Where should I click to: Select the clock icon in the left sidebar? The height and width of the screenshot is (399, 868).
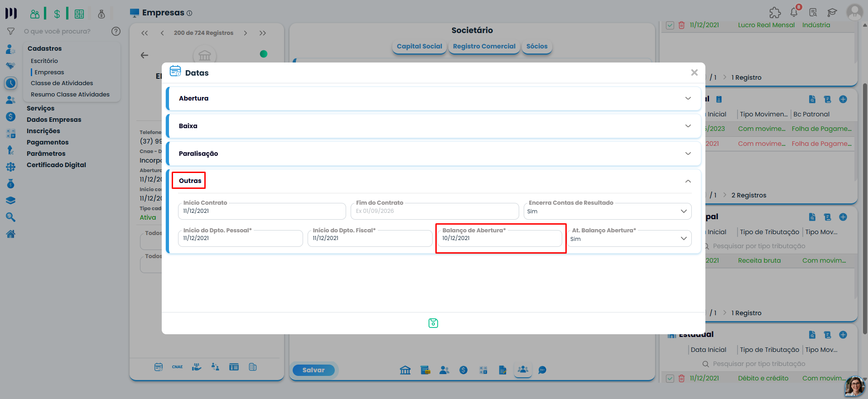click(x=11, y=83)
